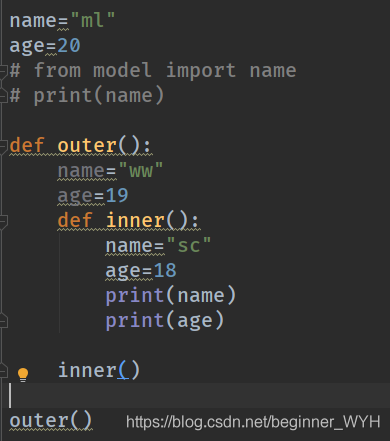
Task: Click the 'def inner():' definition line
Action: point(128,221)
